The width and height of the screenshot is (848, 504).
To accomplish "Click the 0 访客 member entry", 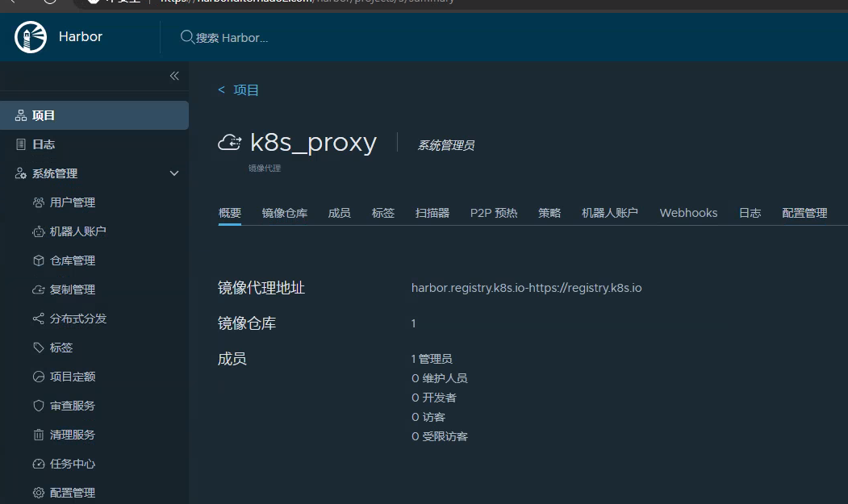I will coord(428,417).
